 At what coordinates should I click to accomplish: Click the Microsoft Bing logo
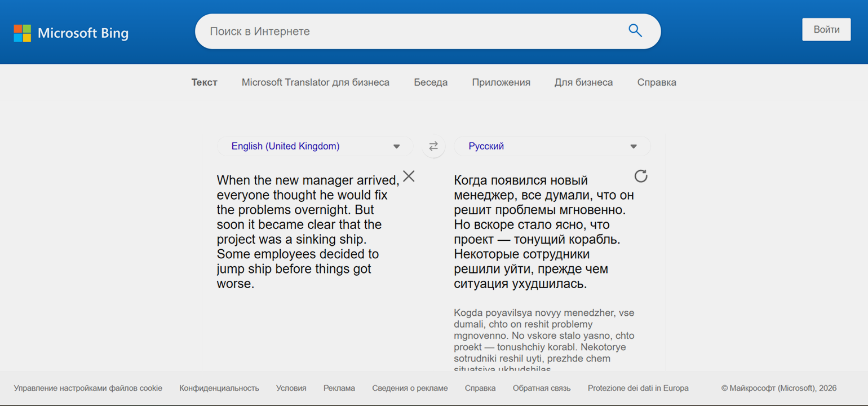pyautogui.click(x=71, y=33)
